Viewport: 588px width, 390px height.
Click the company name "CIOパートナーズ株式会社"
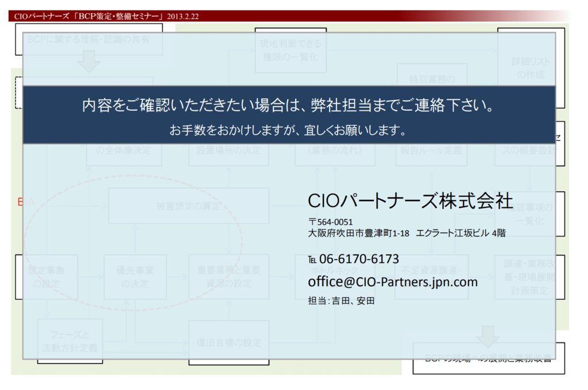pos(410,200)
